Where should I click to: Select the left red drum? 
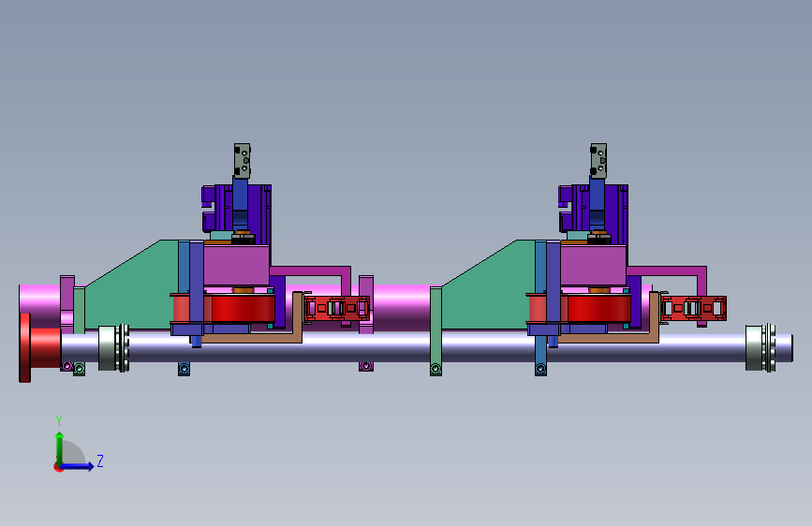pos(244,309)
